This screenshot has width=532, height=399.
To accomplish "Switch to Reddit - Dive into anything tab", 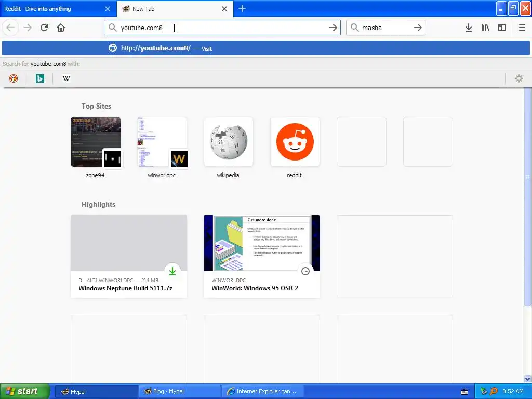I will point(58,9).
